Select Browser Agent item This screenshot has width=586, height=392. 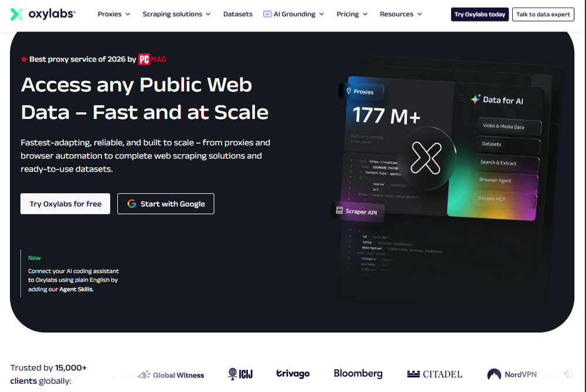click(506, 180)
